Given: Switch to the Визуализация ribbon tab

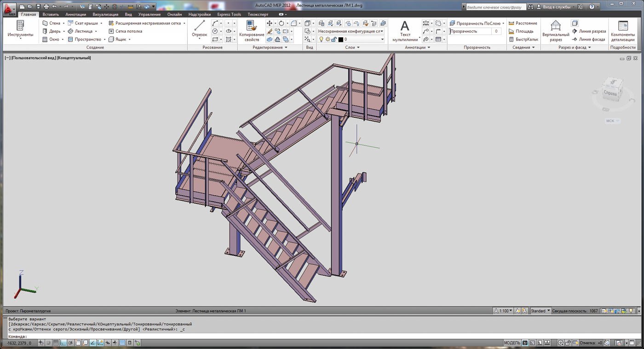Looking at the screenshot, I should tap(105, 14).
